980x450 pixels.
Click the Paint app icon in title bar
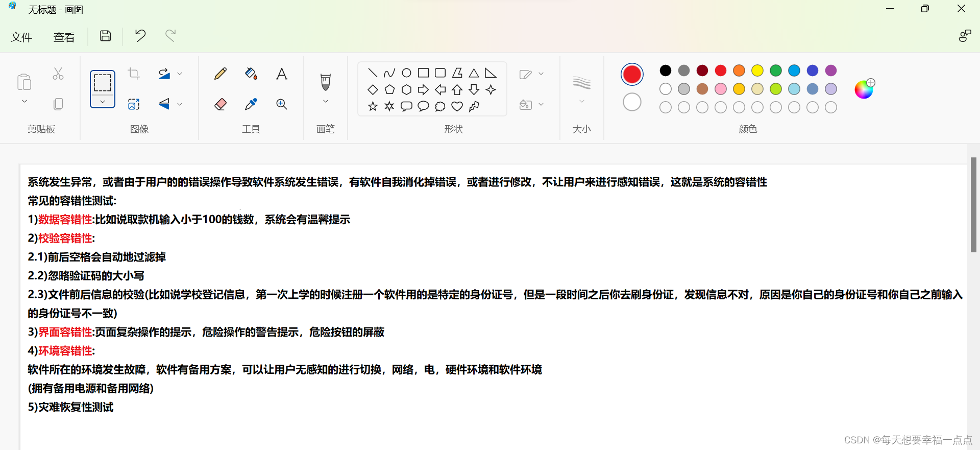12,6
